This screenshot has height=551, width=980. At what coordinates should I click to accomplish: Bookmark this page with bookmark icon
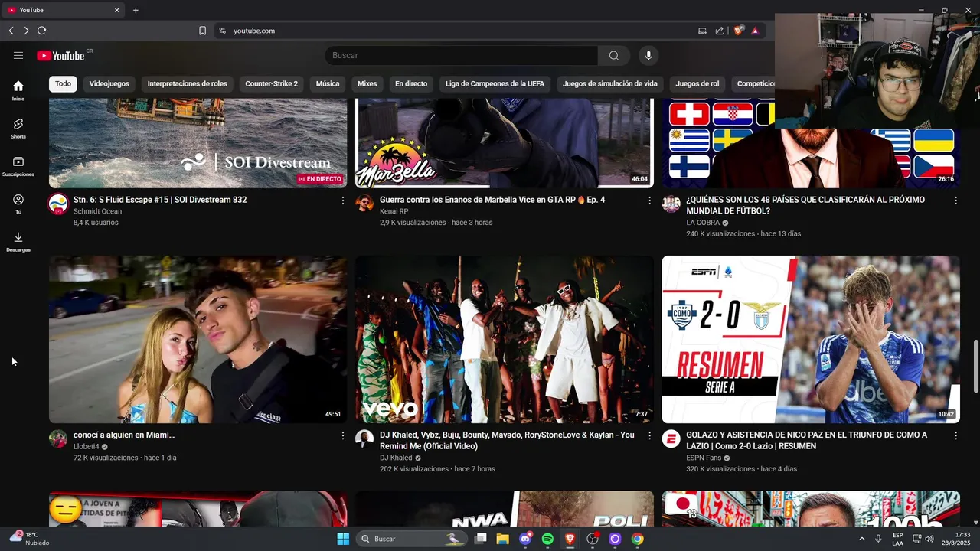(202, 31)
